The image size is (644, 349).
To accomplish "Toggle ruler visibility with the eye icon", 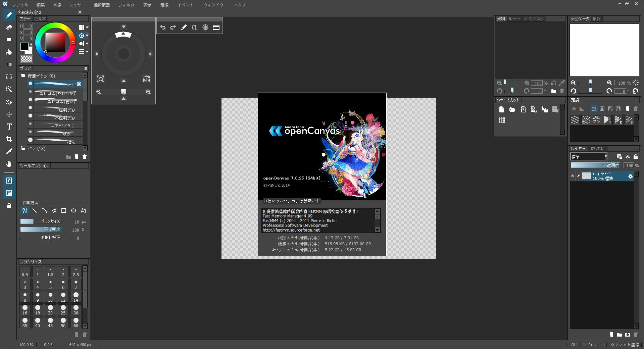I will (574, 109).
